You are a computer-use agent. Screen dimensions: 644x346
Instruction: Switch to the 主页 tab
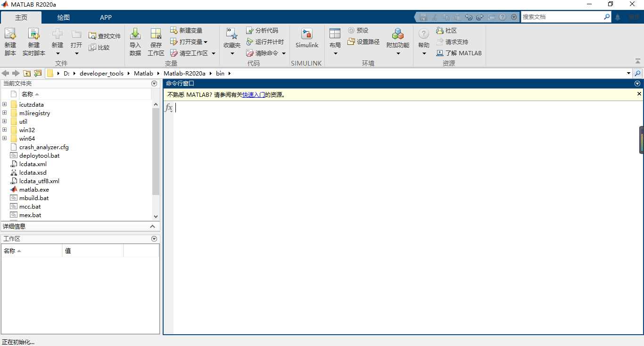click(x=21, y=17)
